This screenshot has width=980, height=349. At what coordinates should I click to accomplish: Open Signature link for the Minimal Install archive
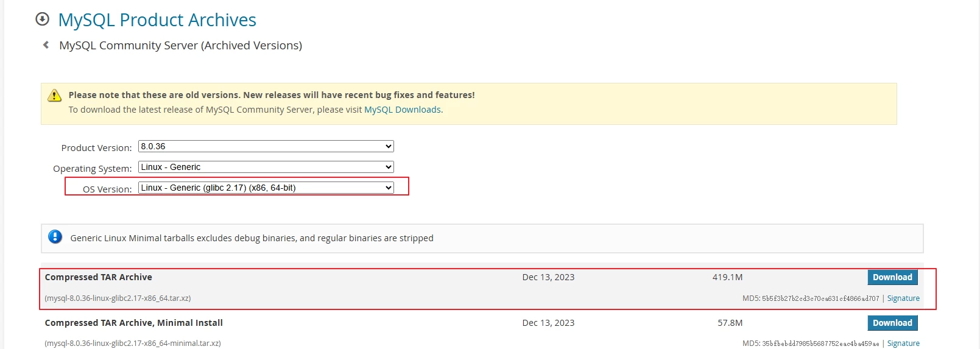pyautogui.click(x=903, y=344)
